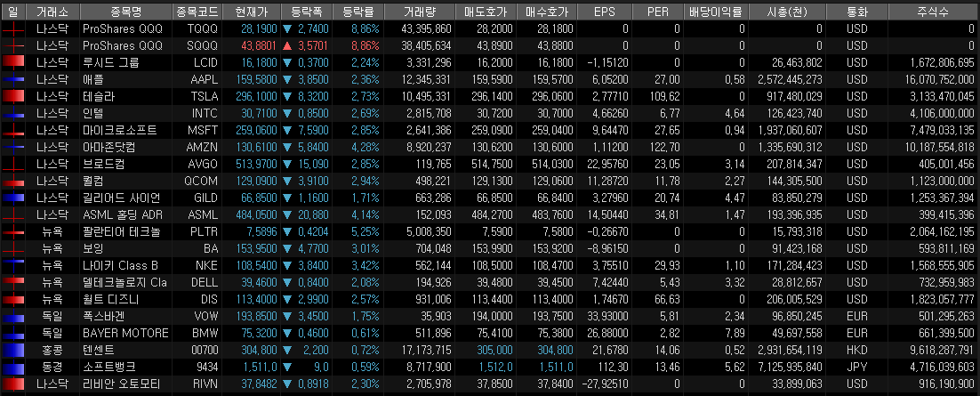Click 소프트뱅크 currency JPY
This screenshot has height=396, width=980.
[x=857, y=367]
